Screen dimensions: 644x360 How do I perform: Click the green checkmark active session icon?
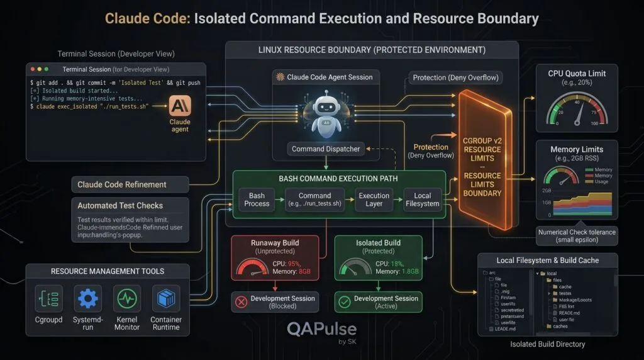coord(344,302)
